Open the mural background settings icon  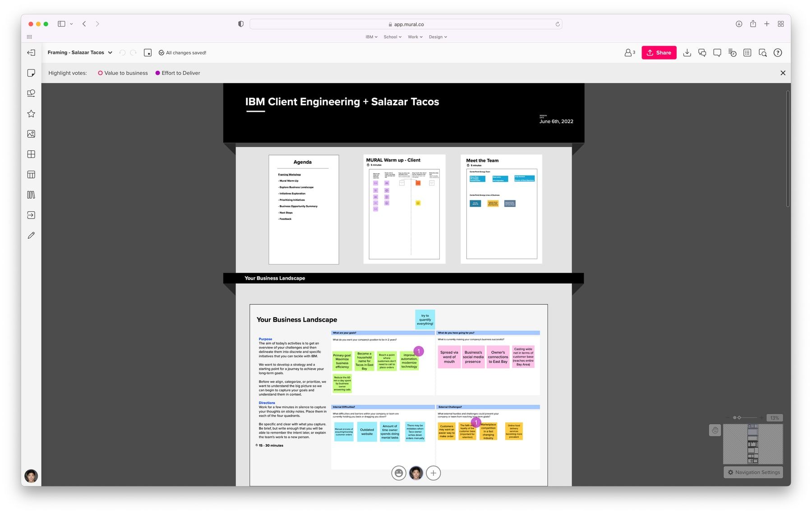[x=148, y=53]
